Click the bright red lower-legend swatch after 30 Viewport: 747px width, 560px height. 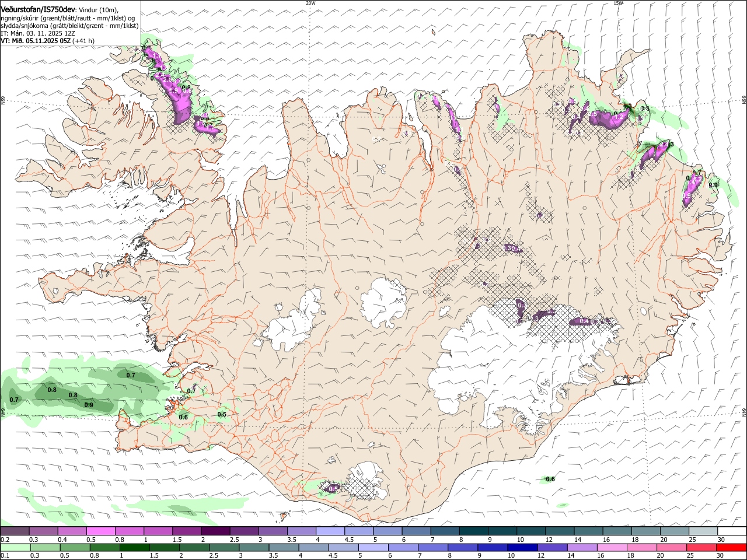pyautogui.click(x=731, y=547)
